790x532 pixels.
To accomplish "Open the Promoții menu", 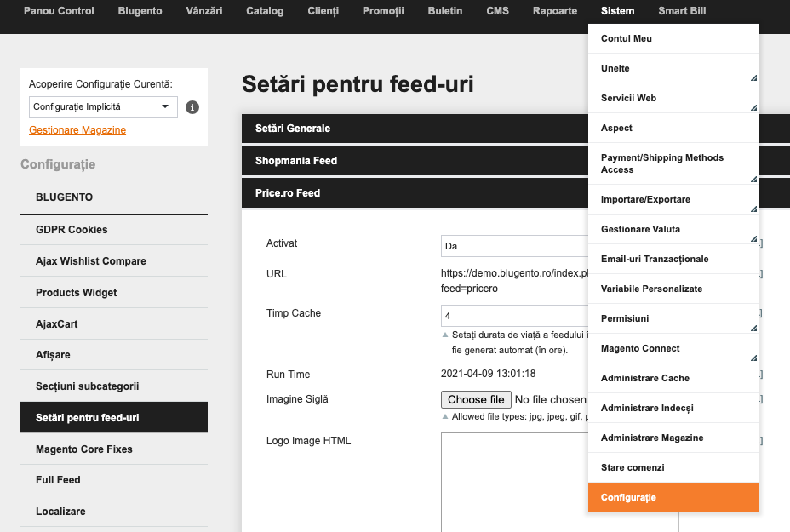I will pos(383,11).
